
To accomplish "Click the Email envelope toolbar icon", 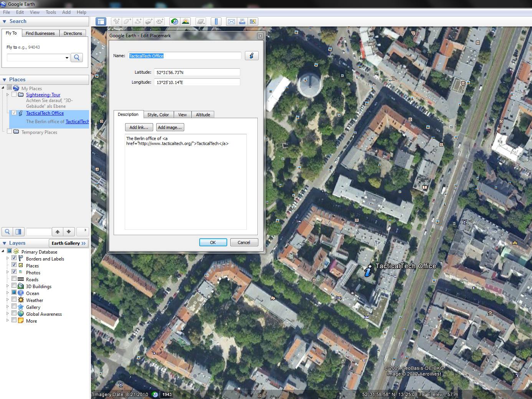I will point(231,21).
